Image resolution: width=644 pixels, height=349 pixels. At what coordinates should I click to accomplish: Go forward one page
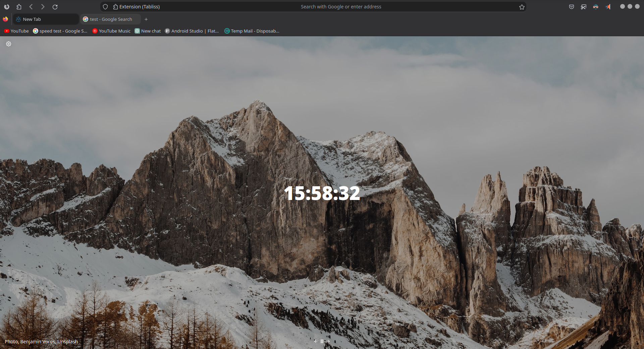pyautogui.click(x=43, y=7)
